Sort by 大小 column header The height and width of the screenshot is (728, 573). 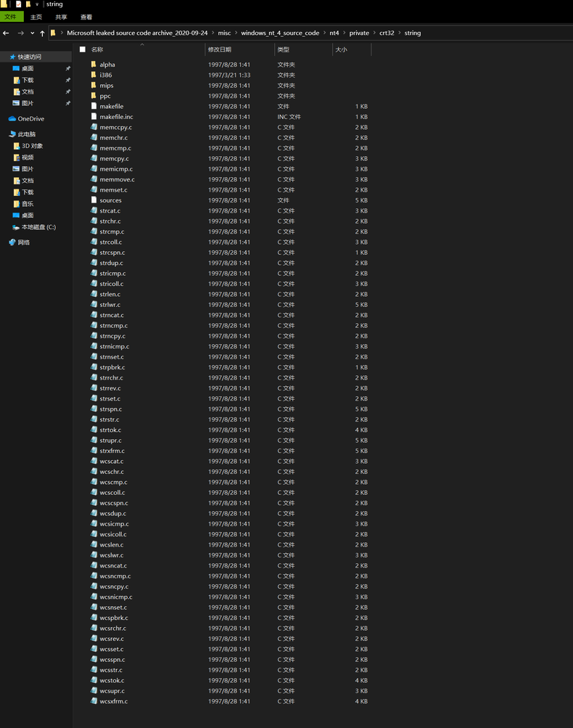coord(341,49)
